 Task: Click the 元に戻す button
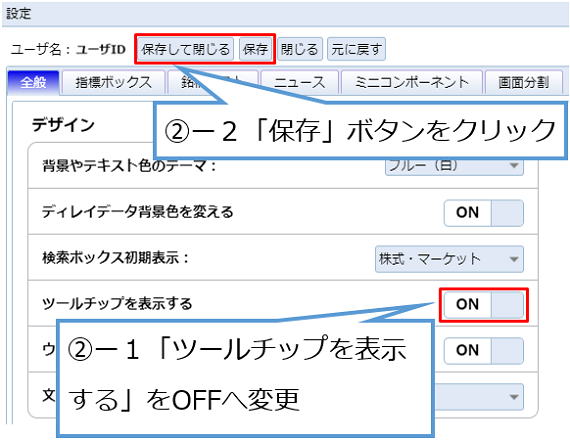point(356,49)
